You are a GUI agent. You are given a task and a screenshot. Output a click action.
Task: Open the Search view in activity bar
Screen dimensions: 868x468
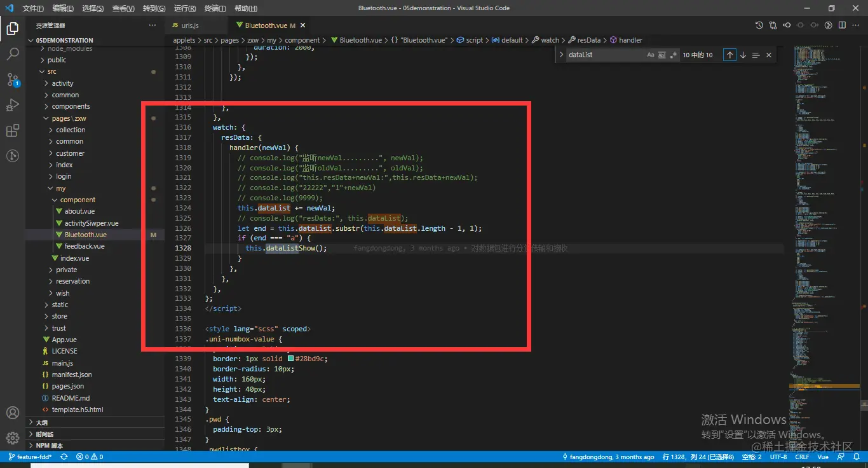[13, 54]
